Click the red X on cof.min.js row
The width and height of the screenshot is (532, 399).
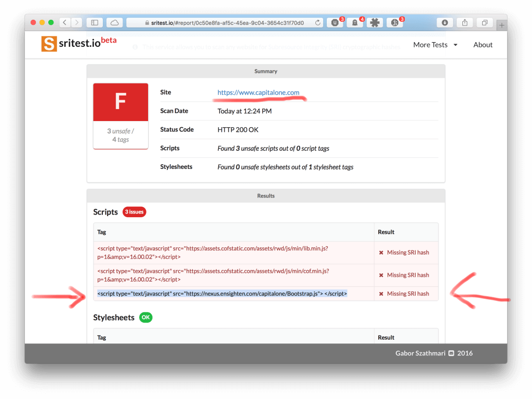(x=381, y=275)
